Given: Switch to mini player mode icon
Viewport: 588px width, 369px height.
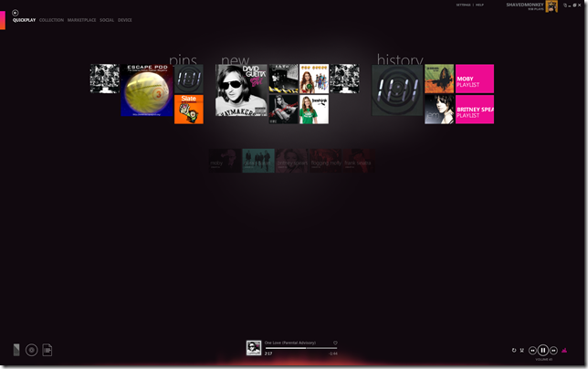Looking at the screenshot, I should (x=565, y=5).
